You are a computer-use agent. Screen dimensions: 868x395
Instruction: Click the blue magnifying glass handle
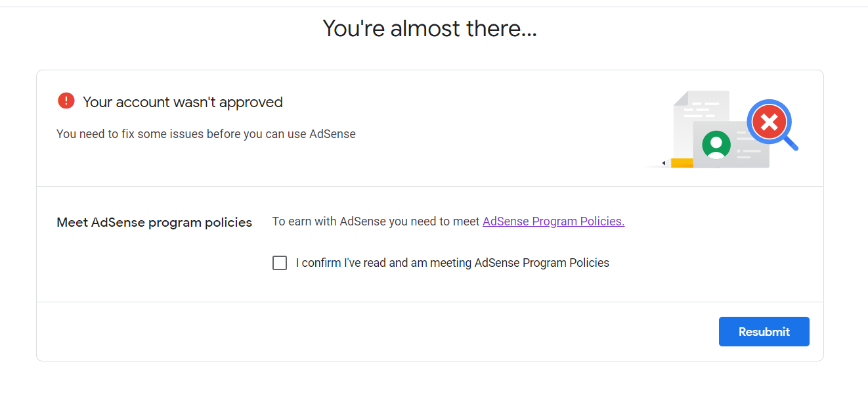pos(791,144)
